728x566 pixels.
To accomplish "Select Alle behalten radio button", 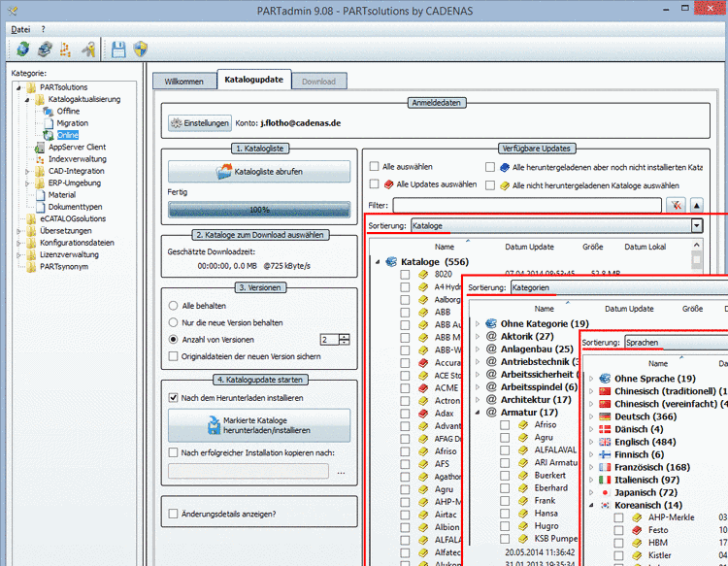I will coord(173,306).
